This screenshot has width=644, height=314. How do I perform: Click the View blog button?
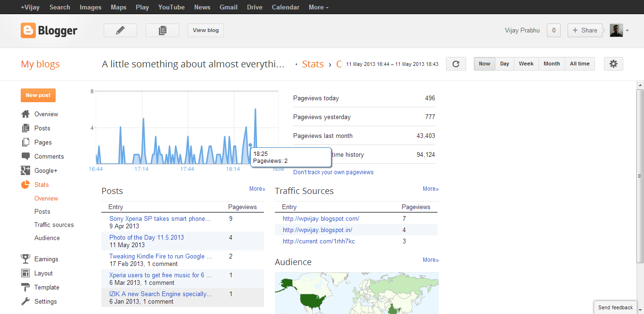pyautogui.click(x=206, y=30)
